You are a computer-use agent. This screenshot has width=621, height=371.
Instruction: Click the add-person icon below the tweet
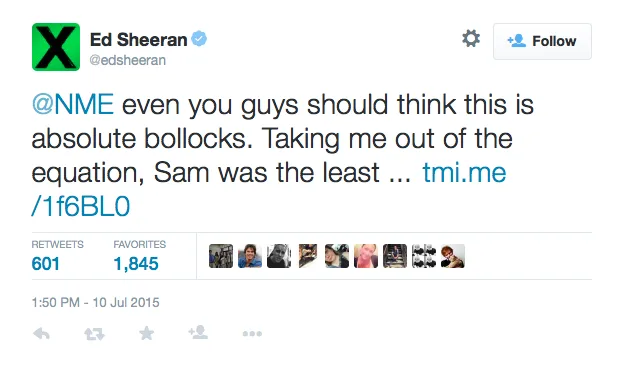[x=198, y=332]
